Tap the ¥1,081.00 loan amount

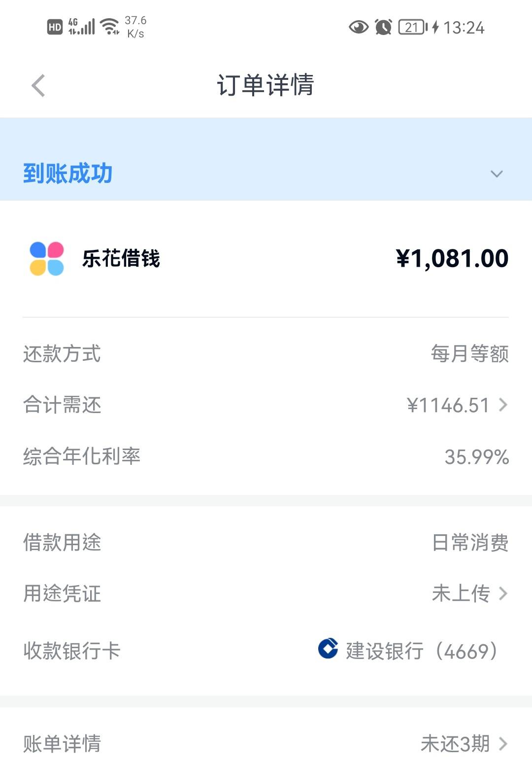[x=452, y=259]
